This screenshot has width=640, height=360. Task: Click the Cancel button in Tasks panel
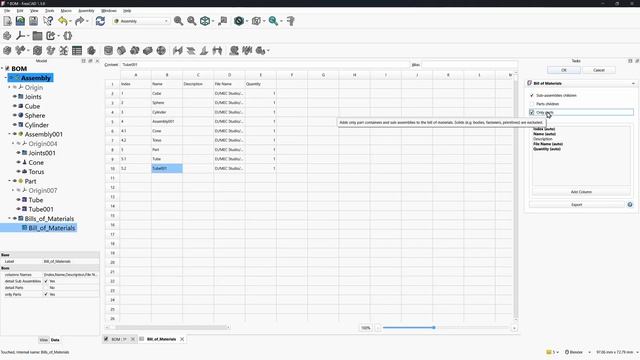click(x=599, y=70)
